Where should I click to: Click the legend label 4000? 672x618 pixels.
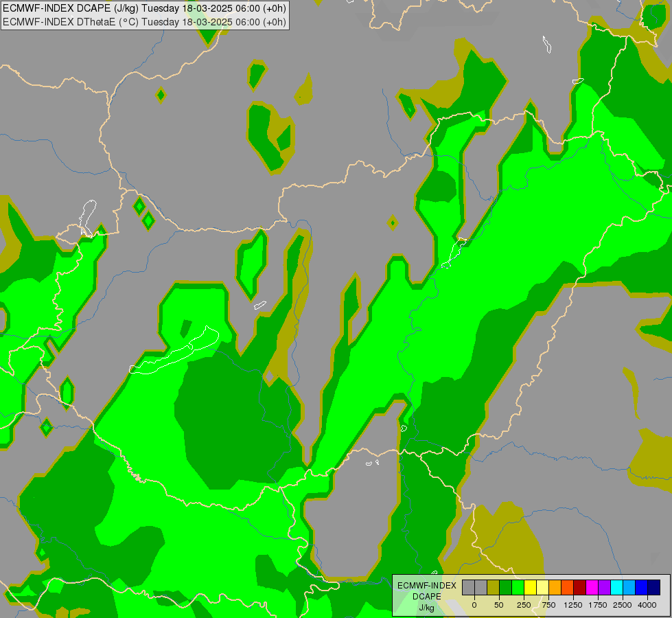point(647,605)
